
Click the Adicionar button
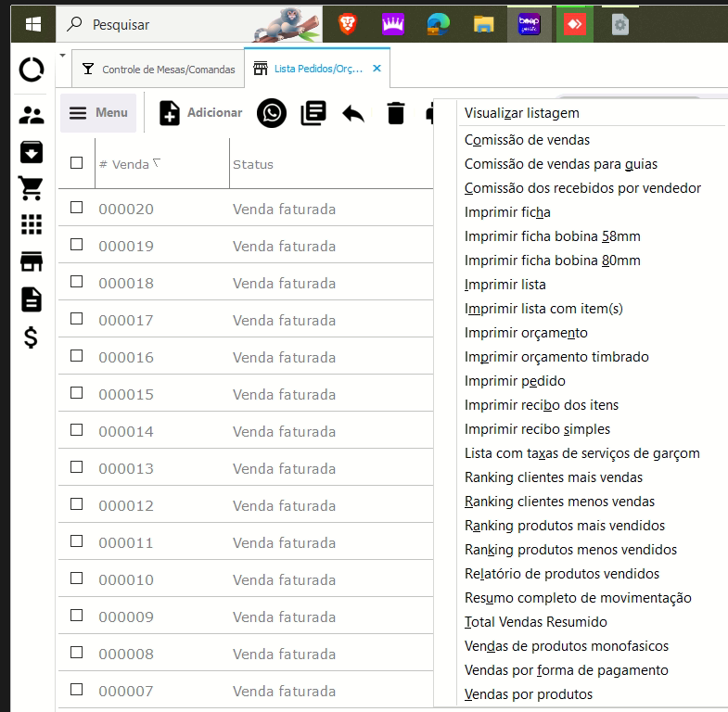tap(201, 113)
